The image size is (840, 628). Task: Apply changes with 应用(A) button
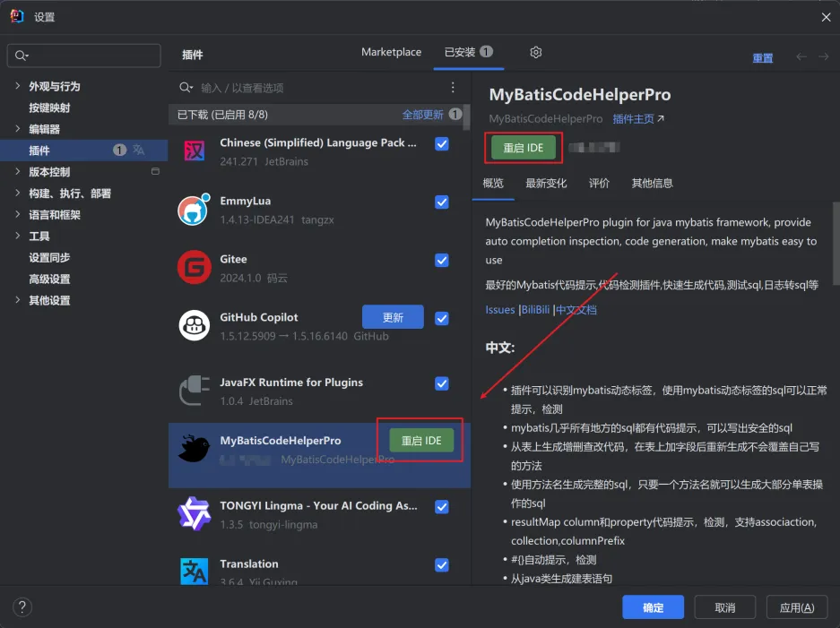pos(797,607)
